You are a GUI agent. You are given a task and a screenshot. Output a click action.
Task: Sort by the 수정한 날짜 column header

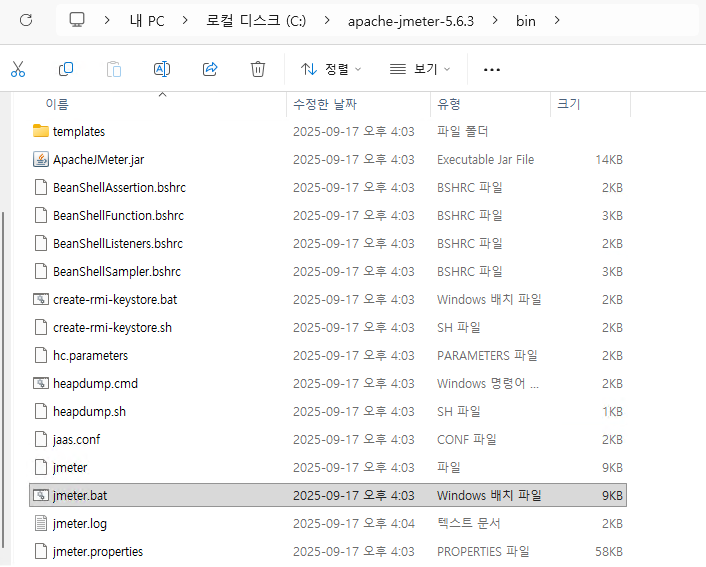(325, 104)
